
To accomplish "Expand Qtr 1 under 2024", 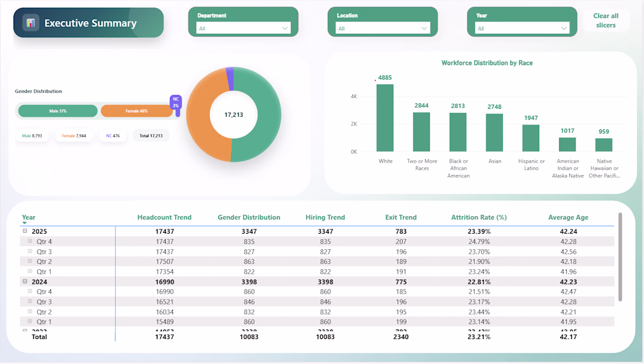I will [x=30, y=321].
